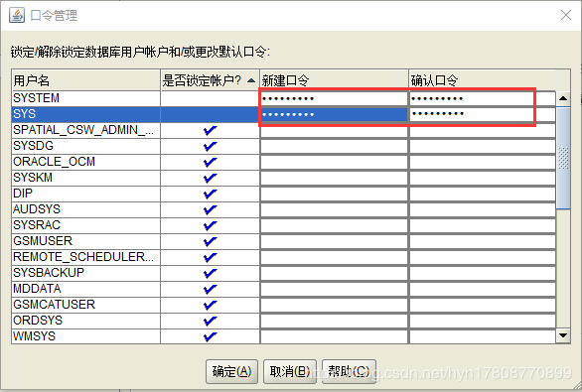Select the SYSRAC user name

[x=37, y=225]
